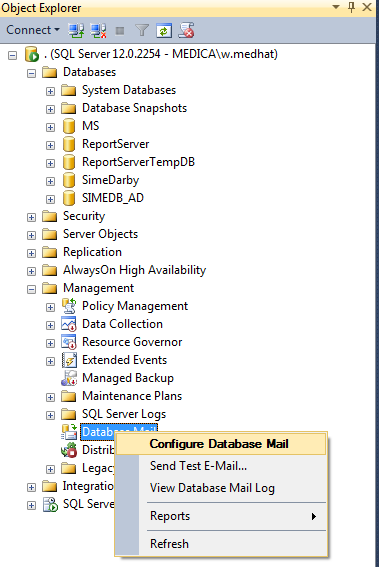The width and height of the screenshot is (379, 567).
Task: Select the SQL Server 12.0.2254 server node
Action: (161, 54)
